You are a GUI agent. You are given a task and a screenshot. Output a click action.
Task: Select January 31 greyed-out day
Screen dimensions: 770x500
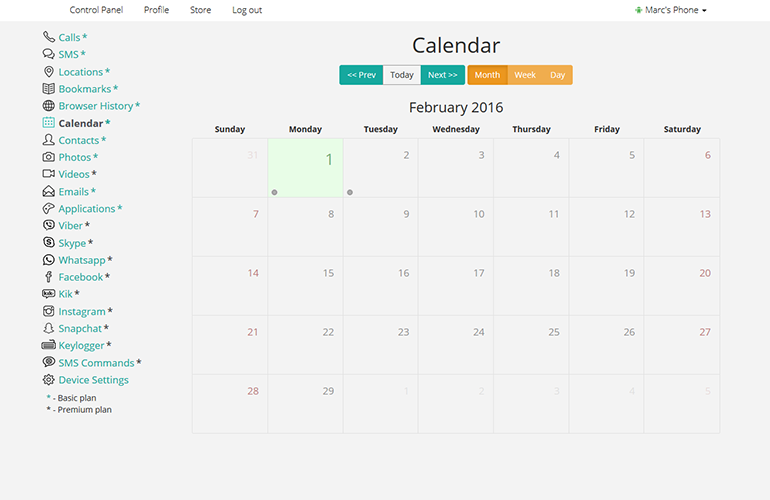click(230, 168)
